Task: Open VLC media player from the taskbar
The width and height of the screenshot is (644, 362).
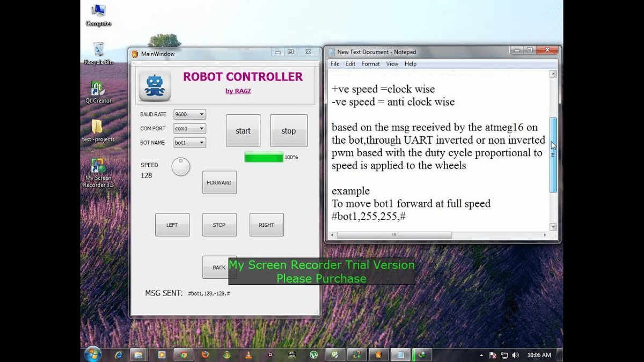Action: [x=248, y=354]
